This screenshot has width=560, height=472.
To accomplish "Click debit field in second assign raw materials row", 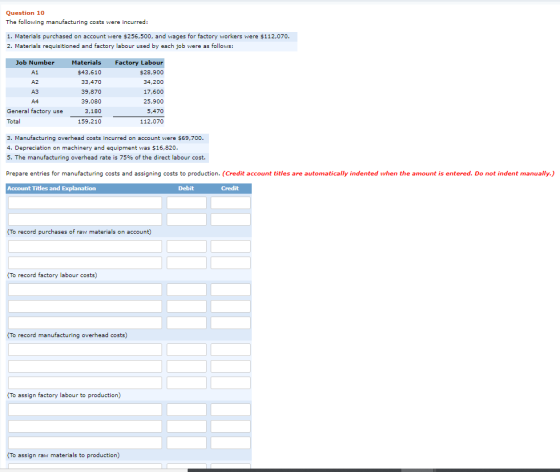I will click(186, 426).
